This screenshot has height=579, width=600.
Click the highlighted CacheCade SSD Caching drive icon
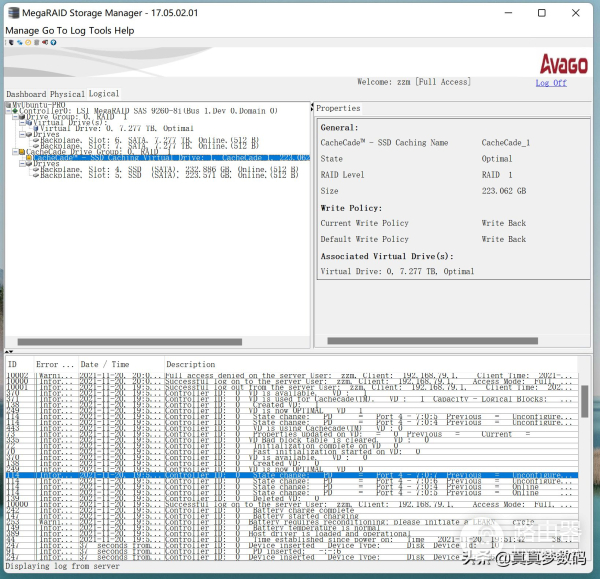tap(29, 158)
